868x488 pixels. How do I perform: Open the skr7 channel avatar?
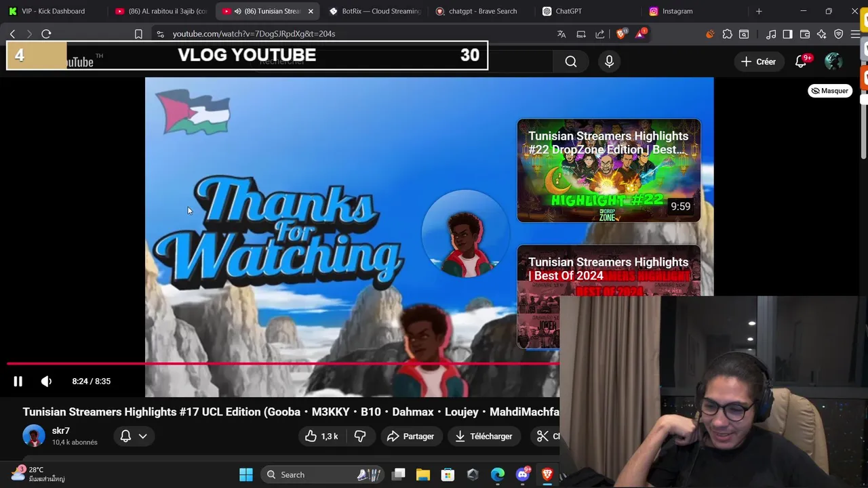(34, 436)
